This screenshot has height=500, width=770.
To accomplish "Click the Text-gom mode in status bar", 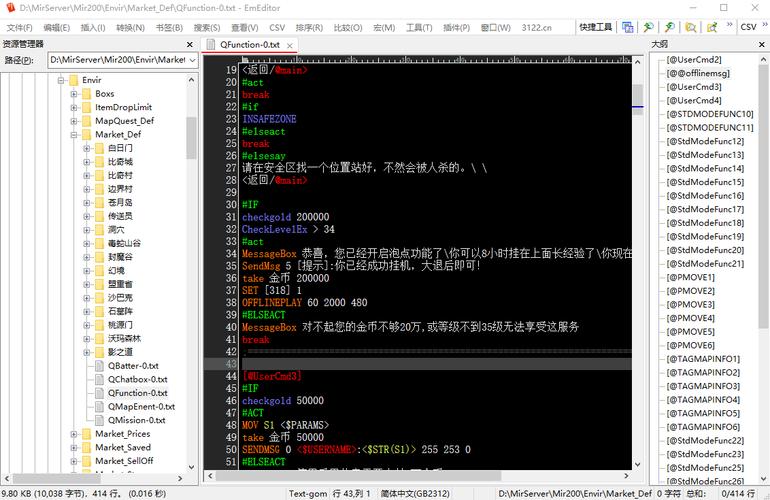I will tap(307, 494).
